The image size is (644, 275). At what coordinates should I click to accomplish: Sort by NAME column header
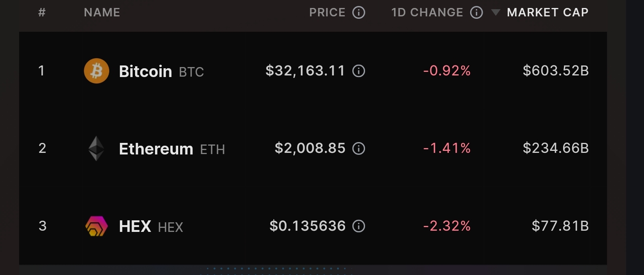tap(102, 13)
